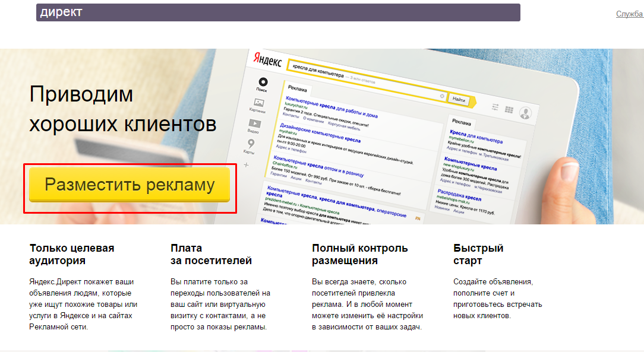Image resolution: width=644 pixels, height=352 pixels.
Task: Click the search field in the tablet image
Action: click(368, 81)
